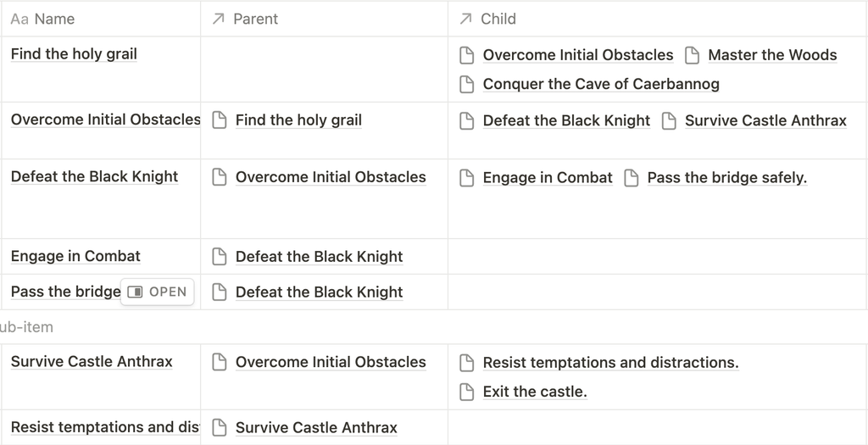The width and height of the screenshot is (868, 445).
Task: Click page icon before Survive Castle Anthrax child
Action: [669, 120]
